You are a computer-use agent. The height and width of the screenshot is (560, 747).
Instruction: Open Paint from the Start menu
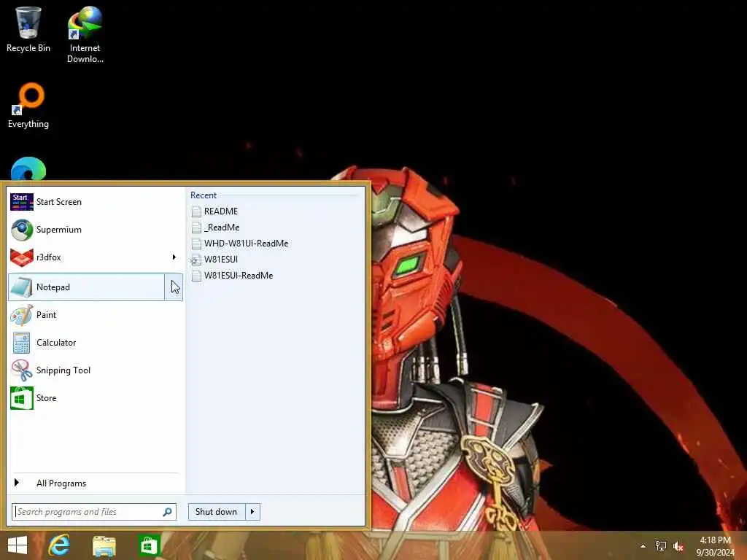(96, 315)
